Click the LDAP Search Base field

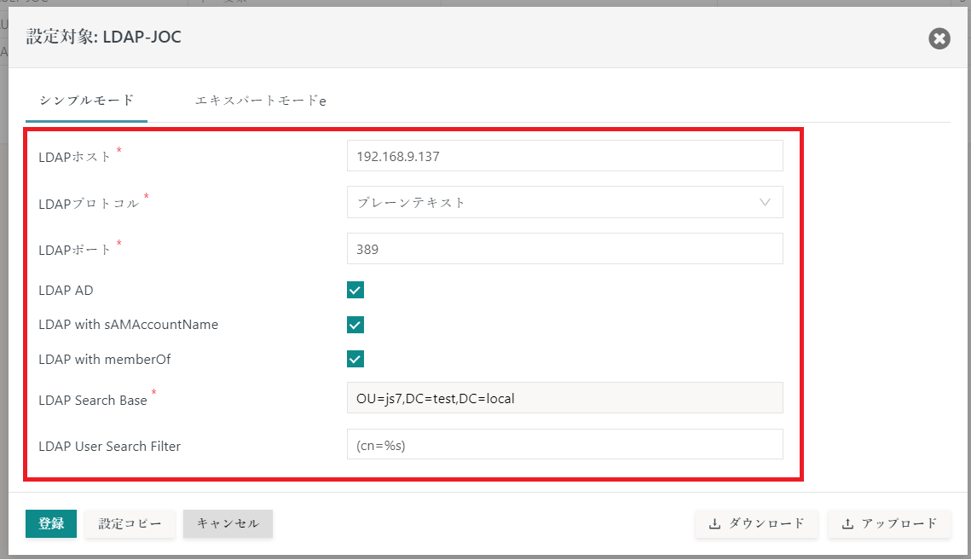(564, 397)
